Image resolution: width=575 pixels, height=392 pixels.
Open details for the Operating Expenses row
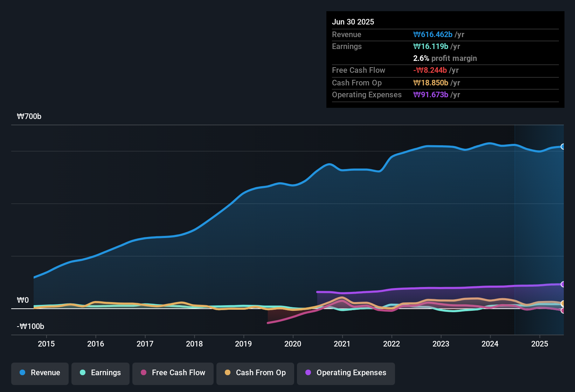[367, 94]
